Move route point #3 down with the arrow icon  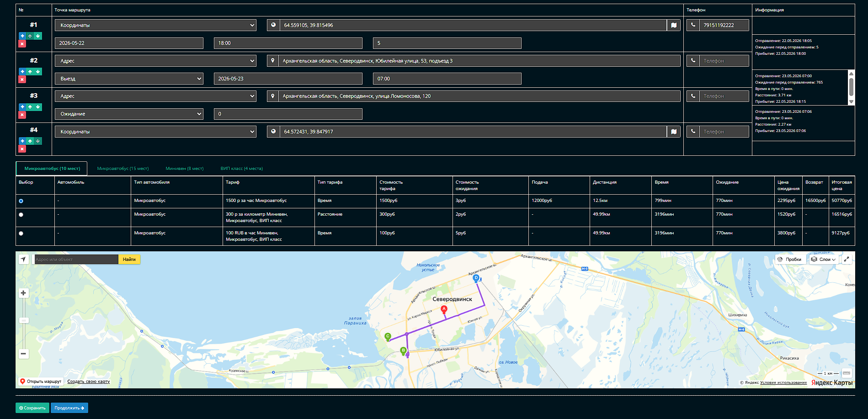click(x=38, y=107)
